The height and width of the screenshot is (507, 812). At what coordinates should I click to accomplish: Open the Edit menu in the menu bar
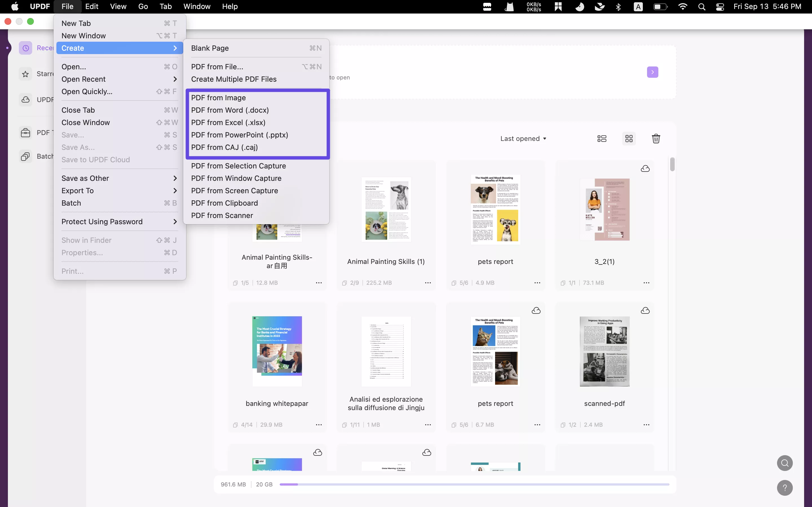[x=91, y=6]
